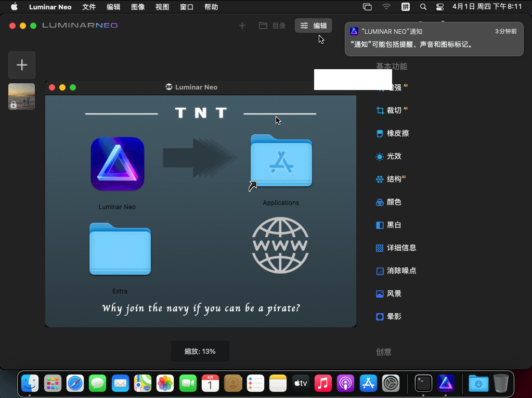Viewport: 532px width, 398px height.
Task: Open the 编辑 (Edit) menu in the menu bar
Action: (x=113, y=7)
